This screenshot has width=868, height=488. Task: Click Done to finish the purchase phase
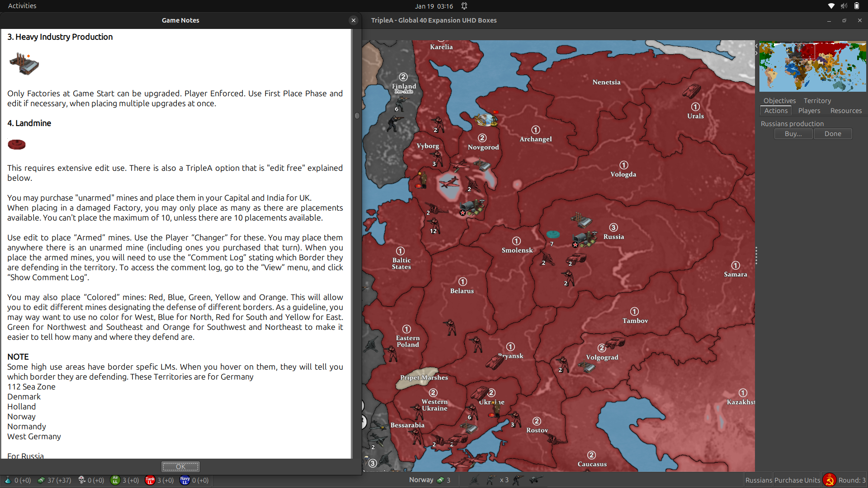click(832, 134)
